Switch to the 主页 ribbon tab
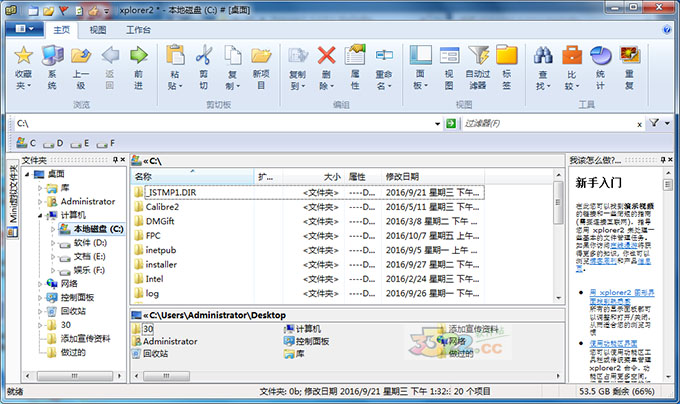Image resolution: width=680 pixels, height=404 pixels. 61,30
